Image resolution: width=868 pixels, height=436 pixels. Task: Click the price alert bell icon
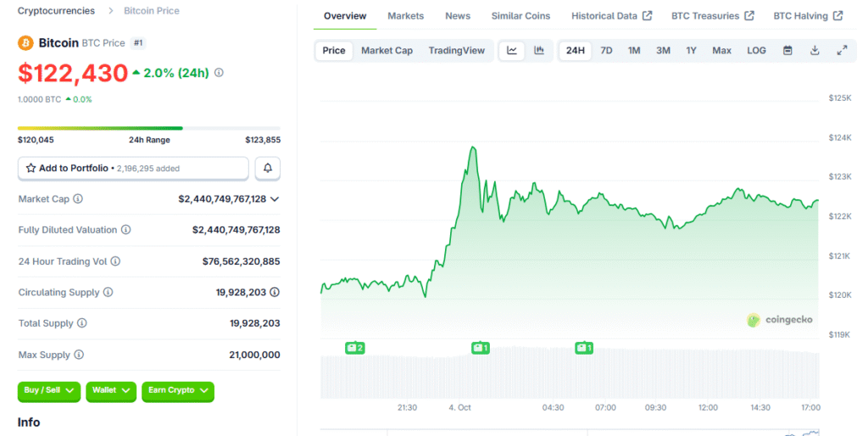268,168
